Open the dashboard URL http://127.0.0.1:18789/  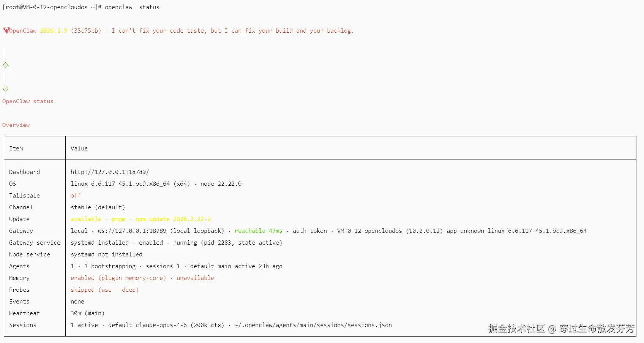110,172
